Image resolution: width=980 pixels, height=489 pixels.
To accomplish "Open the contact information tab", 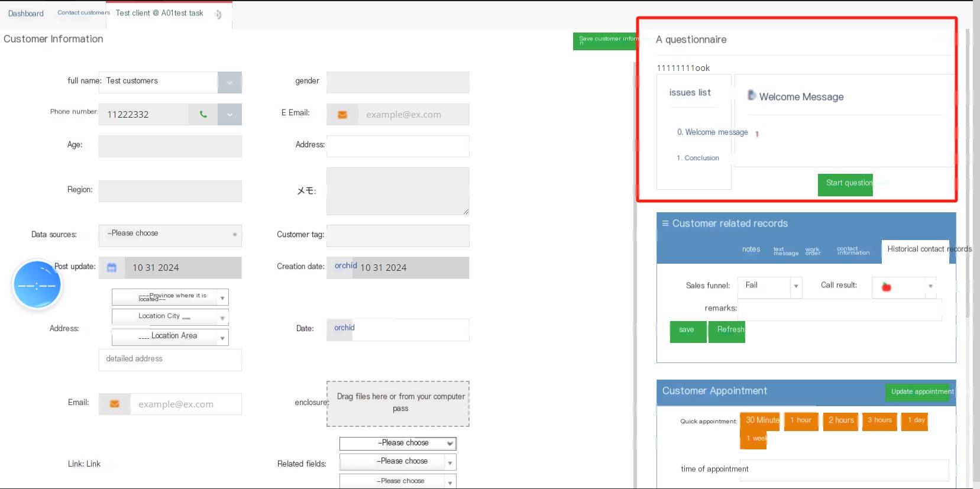I will click(x=853, y=251).
